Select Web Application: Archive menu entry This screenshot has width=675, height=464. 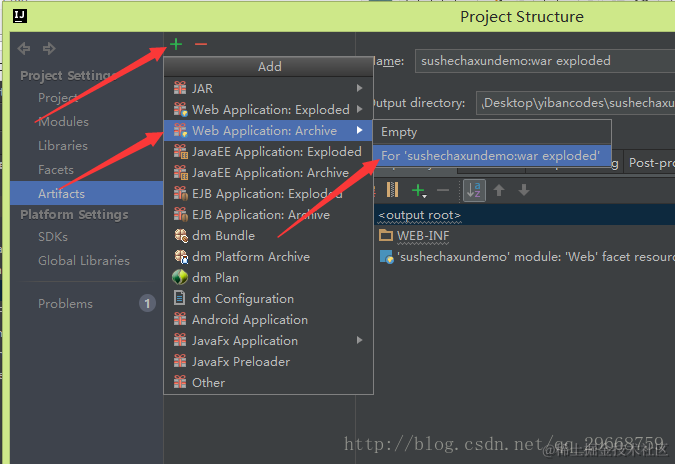pos(268,130)
